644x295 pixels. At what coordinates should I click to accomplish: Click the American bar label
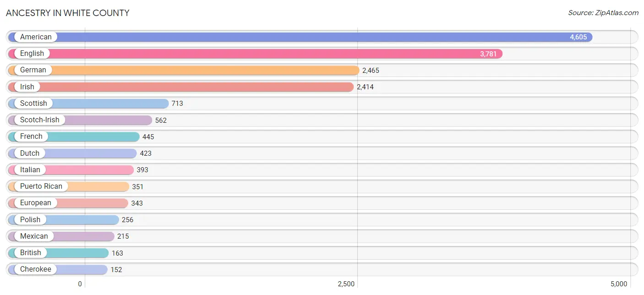pos(36,37)
